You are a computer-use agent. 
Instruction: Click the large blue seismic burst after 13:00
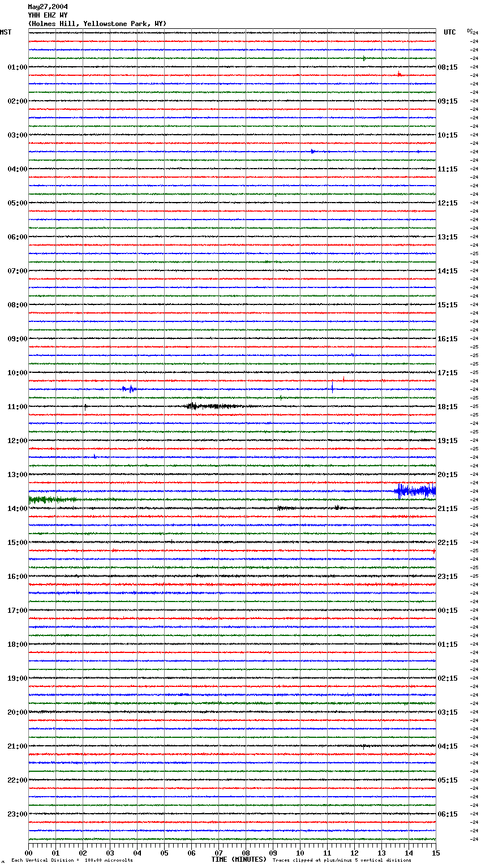click(x=415, y=491)
